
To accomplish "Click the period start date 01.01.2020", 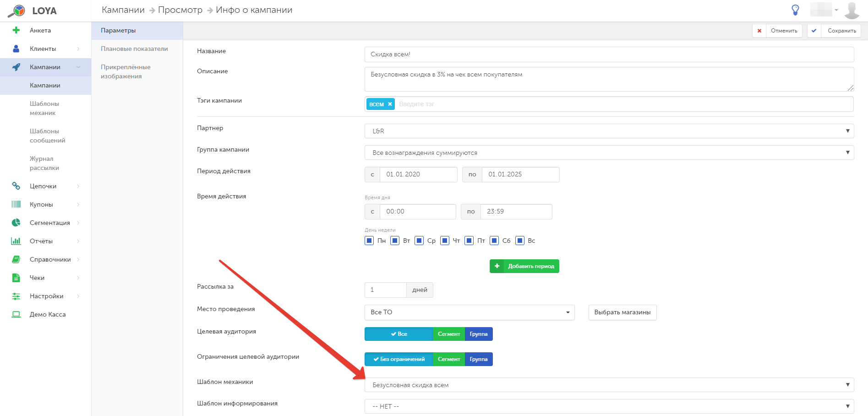I will 418,175.
